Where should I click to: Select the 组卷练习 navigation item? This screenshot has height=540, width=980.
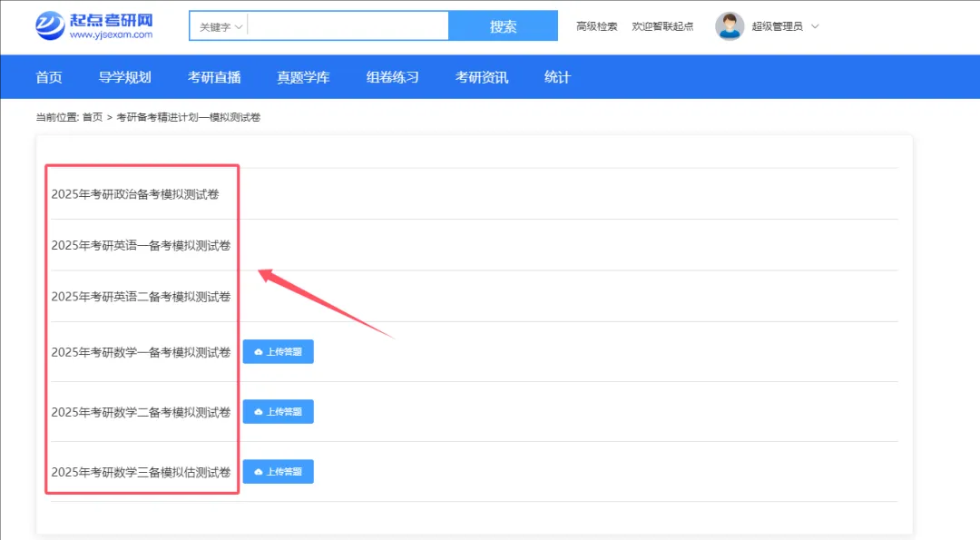coord(392,77)
